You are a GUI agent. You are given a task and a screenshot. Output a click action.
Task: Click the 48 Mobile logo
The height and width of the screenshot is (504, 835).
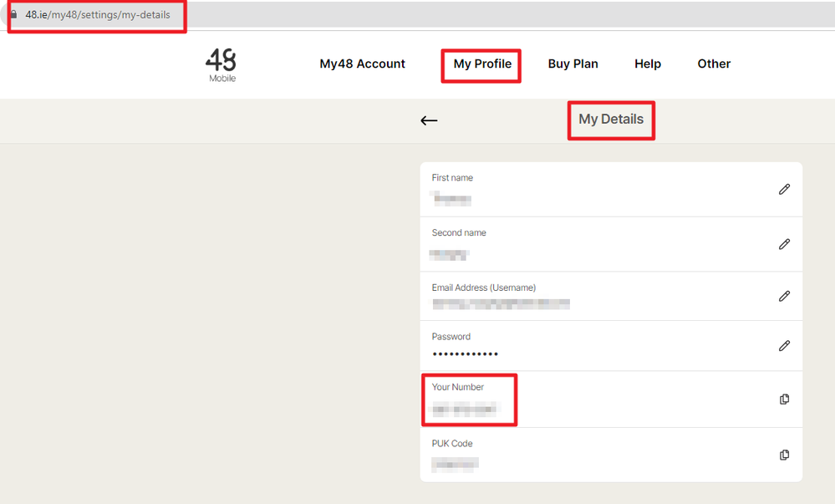click(221, 65)
